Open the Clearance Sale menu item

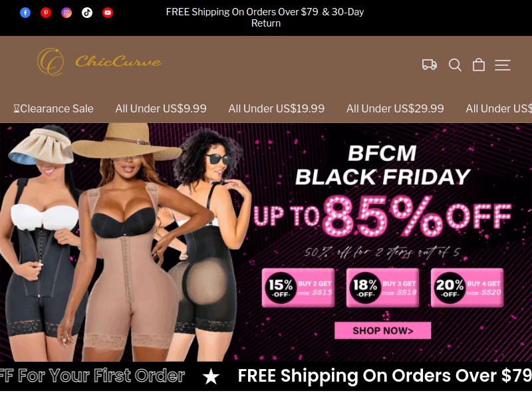[53, 108]
